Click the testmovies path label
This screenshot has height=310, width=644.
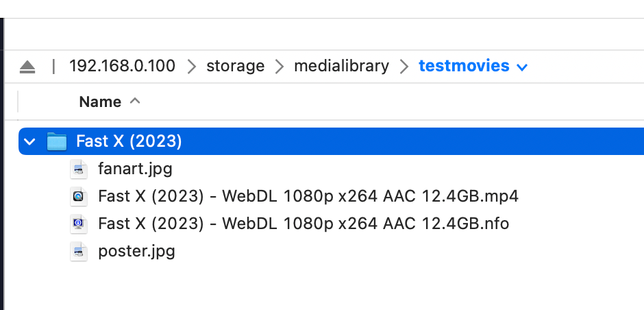point(464,66)
